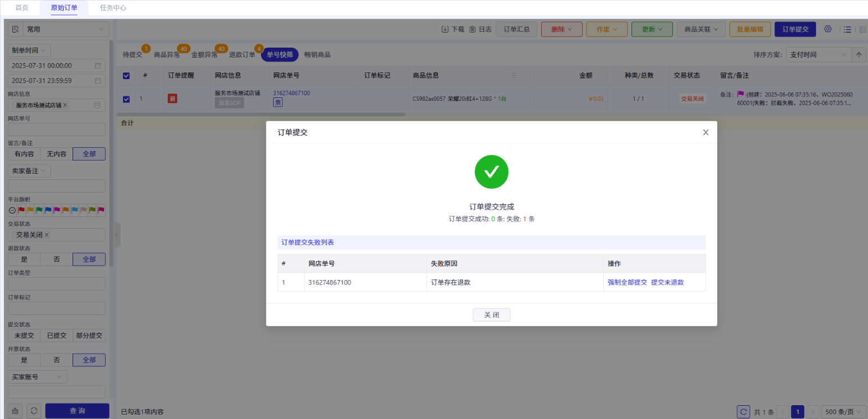Image resolution: width=868 pixels, height=419 pixels.
Task: Switch to the 首页 tab
Action: pos(22,8)
